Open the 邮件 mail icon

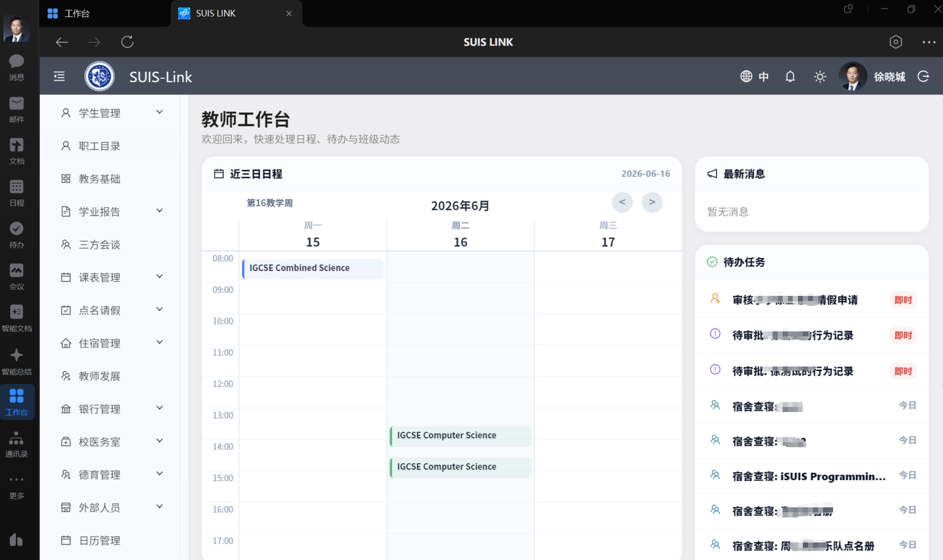(x=16, y=110)
